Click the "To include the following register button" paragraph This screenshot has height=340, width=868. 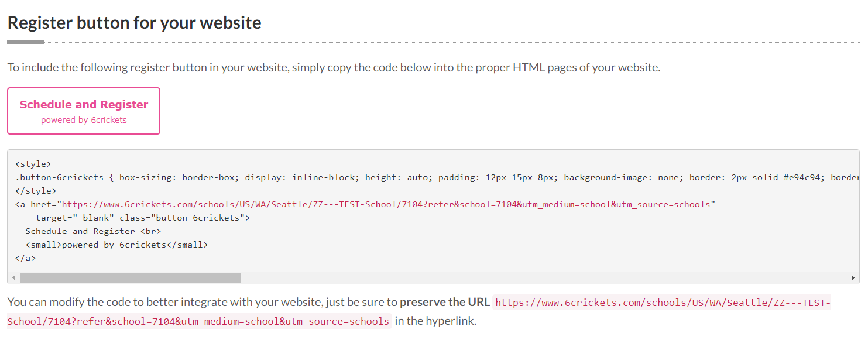(334, 67)
